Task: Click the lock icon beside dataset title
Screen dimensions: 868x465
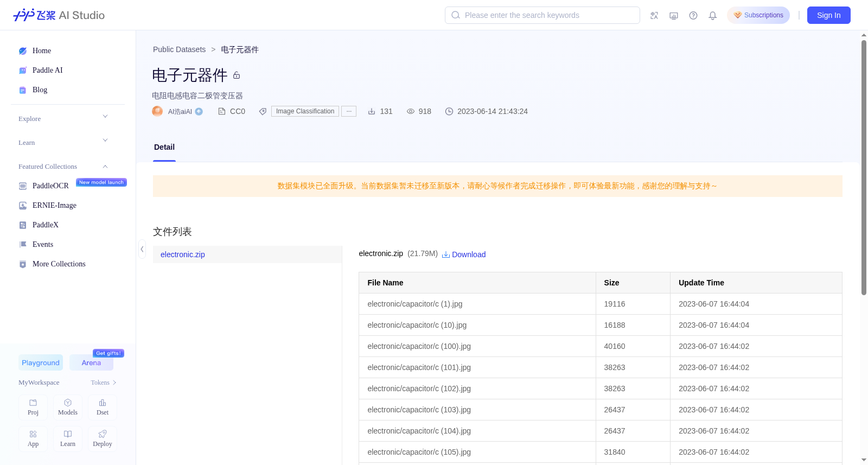Action: [237, 75]
